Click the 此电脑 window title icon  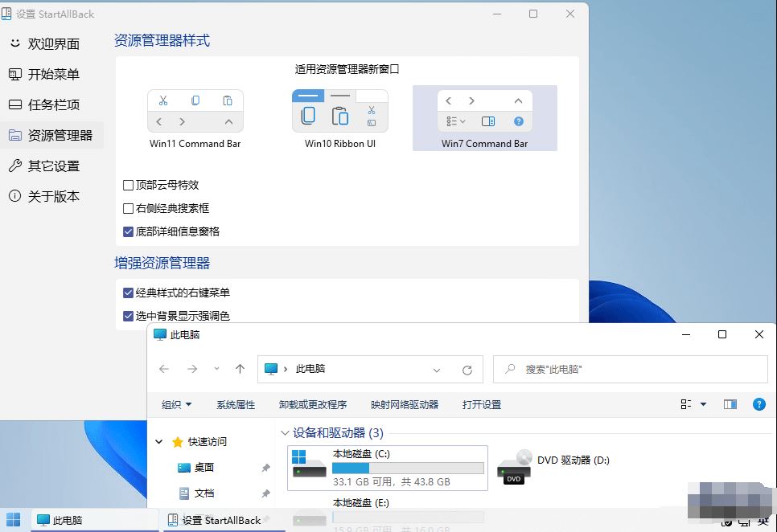pos(159,334)
